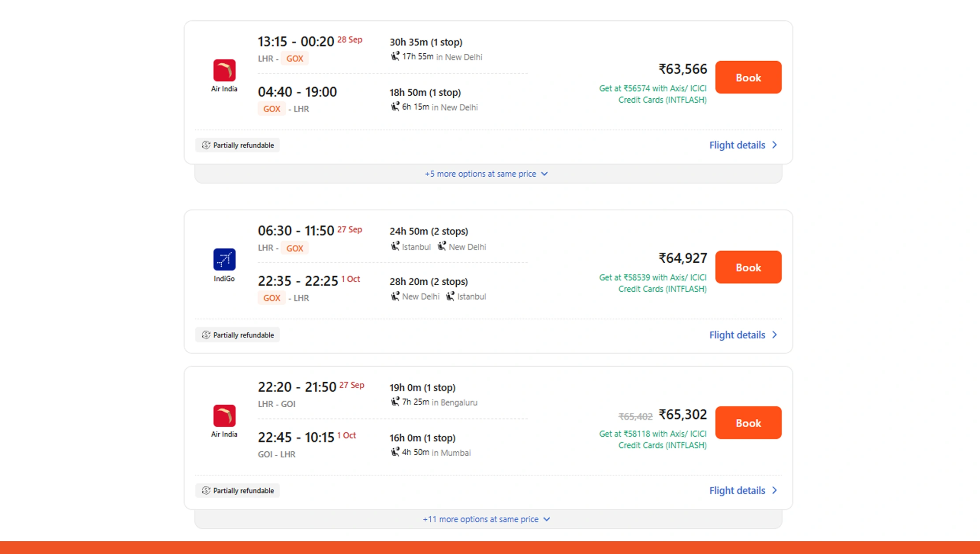Screen dimensions: 980x554
Task: Open Flight details for the IndiGo flight
Action: click(737, 335)
